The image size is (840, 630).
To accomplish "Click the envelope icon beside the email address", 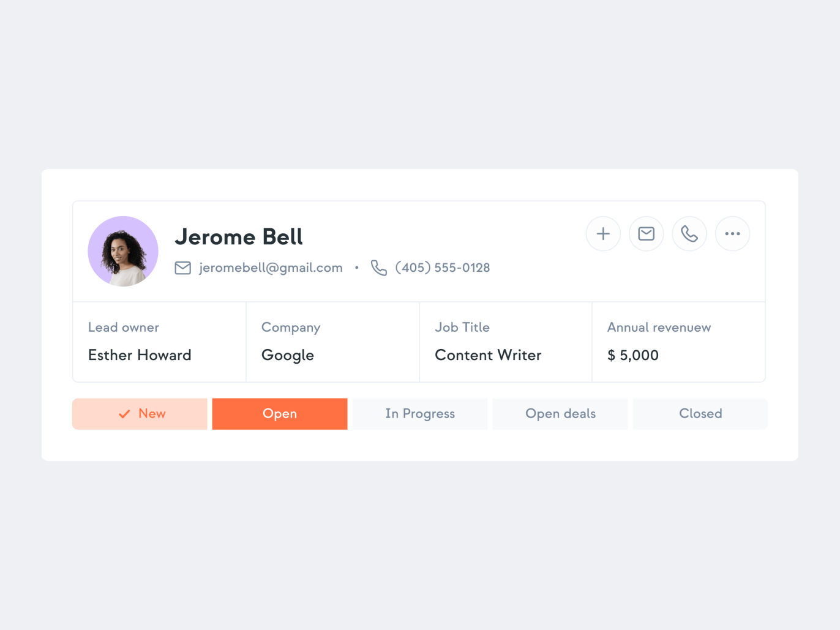I will 183,268.
